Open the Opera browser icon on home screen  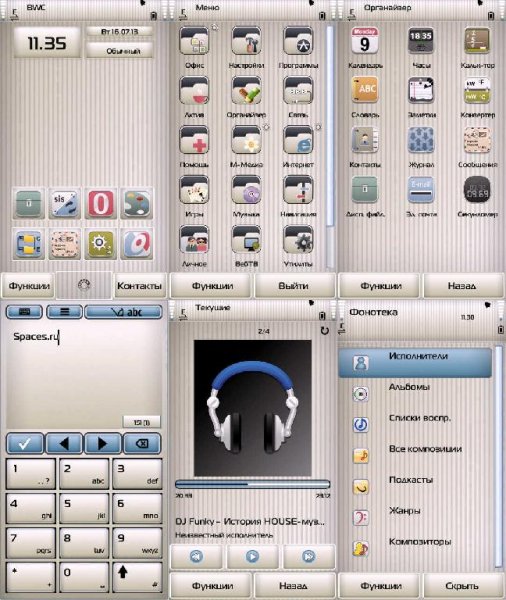pyautogui.click(x=101, y=204)
